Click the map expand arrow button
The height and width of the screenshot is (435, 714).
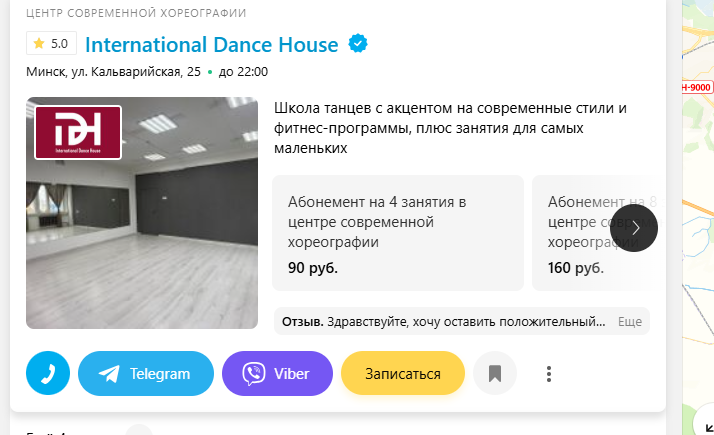(x=705, y=424)
